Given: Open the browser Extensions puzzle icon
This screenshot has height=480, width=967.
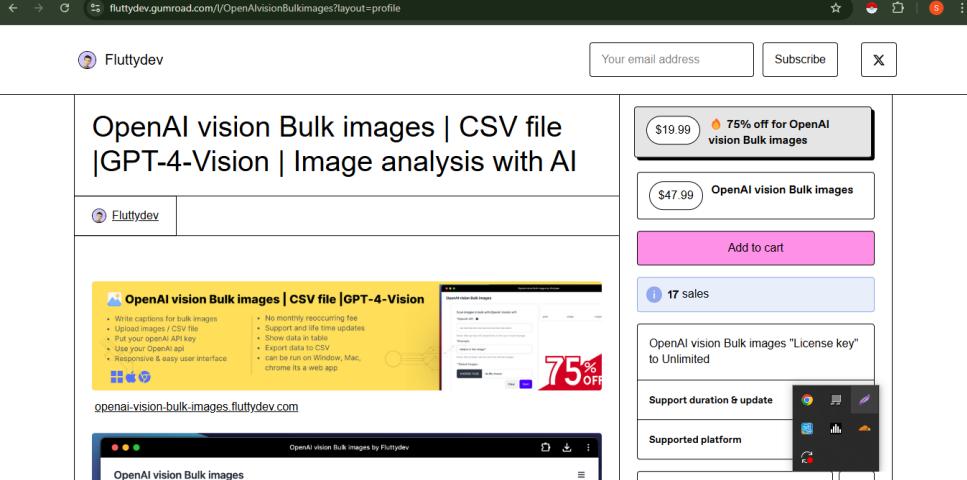Looking at the screenshot, I should click(896, 9).
